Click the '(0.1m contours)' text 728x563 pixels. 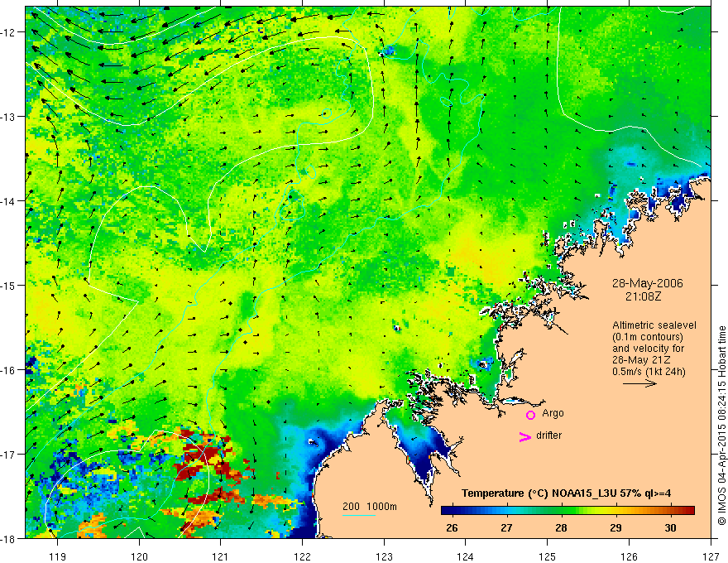(648, 337)
